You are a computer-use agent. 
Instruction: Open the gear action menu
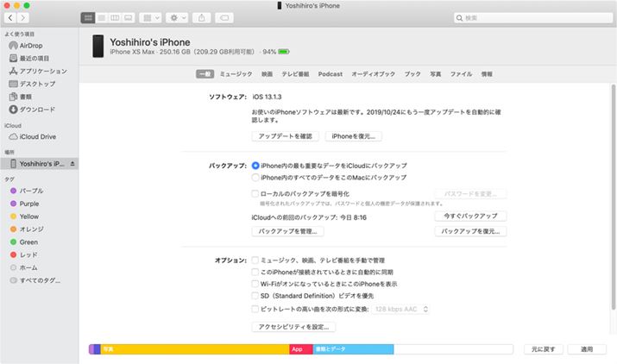pos(177,18)
